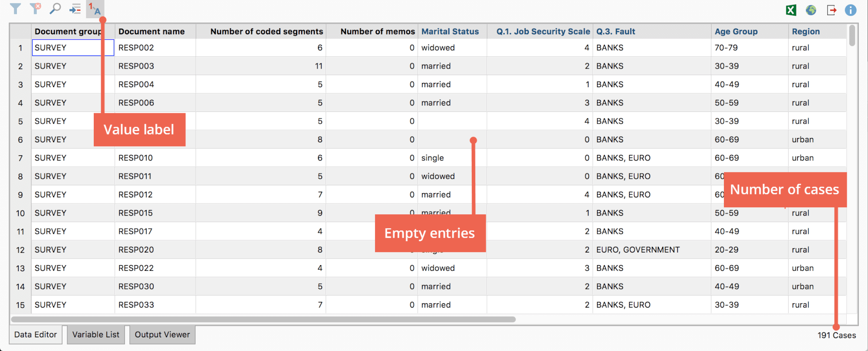This screenshot has height=351, width=868.
Task: Click Q.1. Job Security Scale header
Action: click(x=540, y=31)
